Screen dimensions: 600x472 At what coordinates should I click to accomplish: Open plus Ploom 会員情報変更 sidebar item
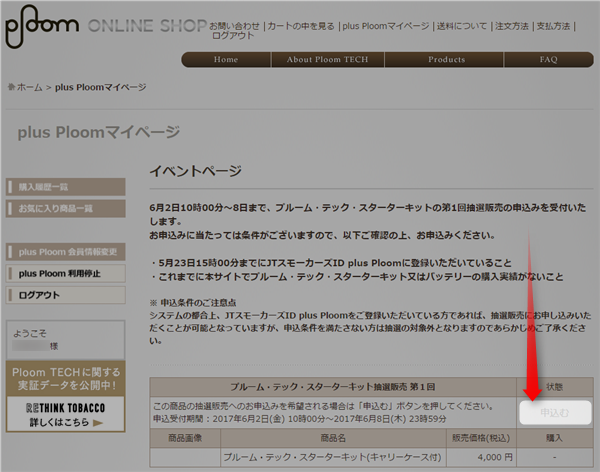[65, 252]
